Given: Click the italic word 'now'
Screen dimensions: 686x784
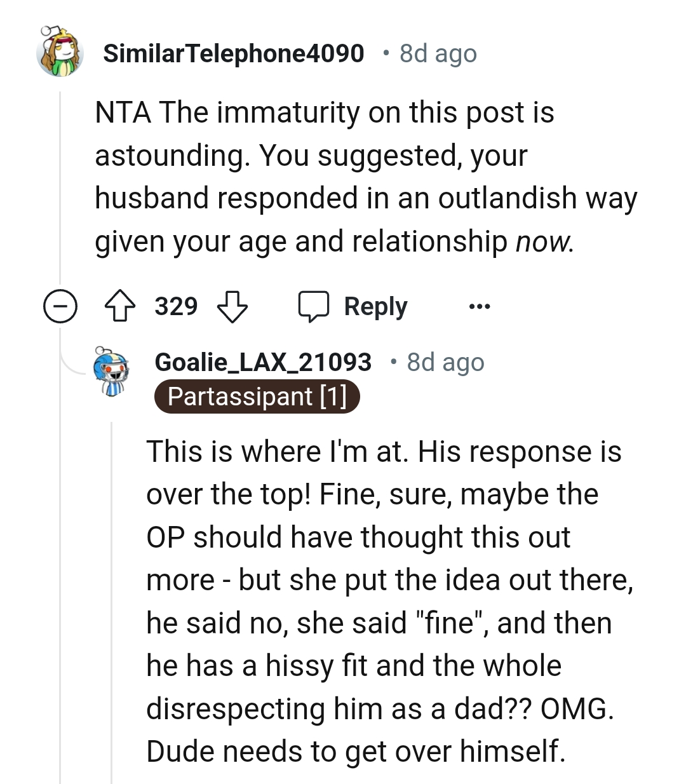Looking at the screenshot, I should click(544, 241).
